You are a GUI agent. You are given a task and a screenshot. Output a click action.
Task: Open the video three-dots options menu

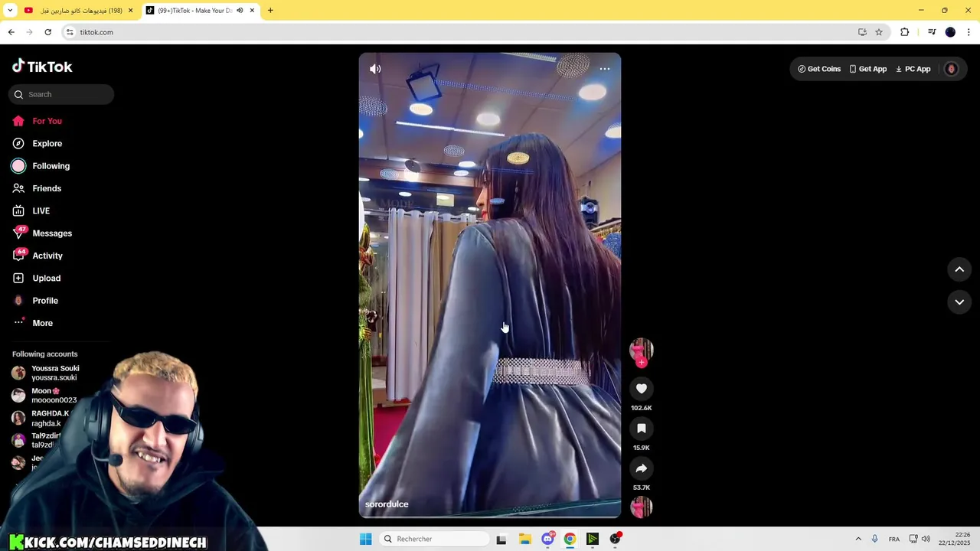605,69
